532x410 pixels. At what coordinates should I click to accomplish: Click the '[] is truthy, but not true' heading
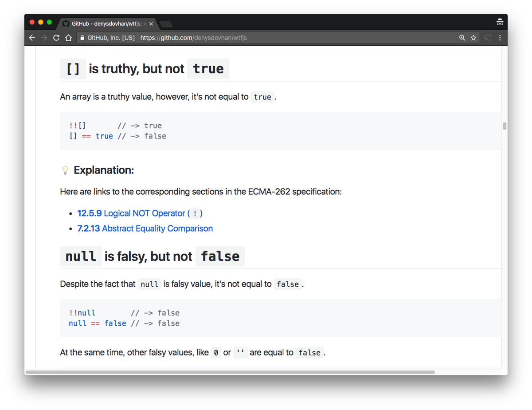tap(145, 69)
